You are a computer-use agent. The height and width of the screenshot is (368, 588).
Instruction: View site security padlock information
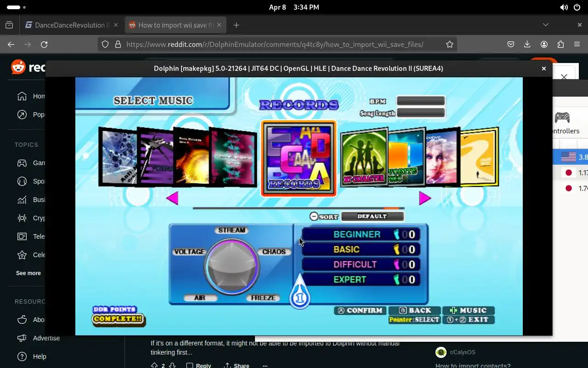coord(118,45)
